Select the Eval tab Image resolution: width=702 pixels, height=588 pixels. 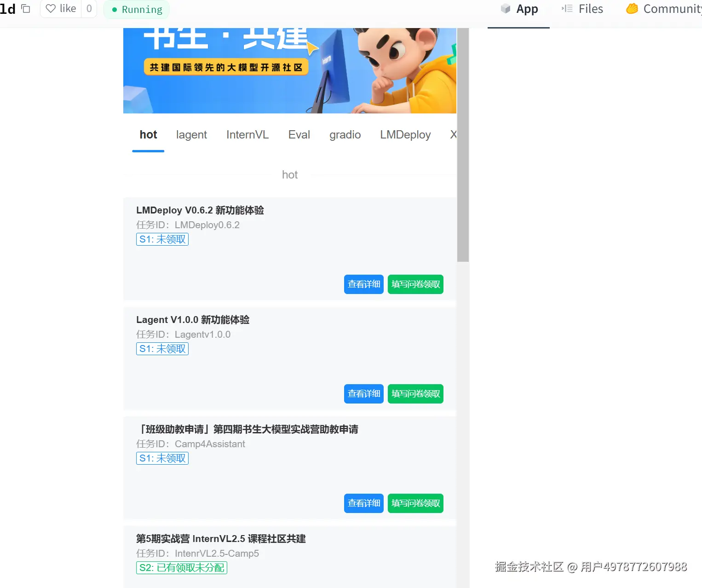pos(299,135)
